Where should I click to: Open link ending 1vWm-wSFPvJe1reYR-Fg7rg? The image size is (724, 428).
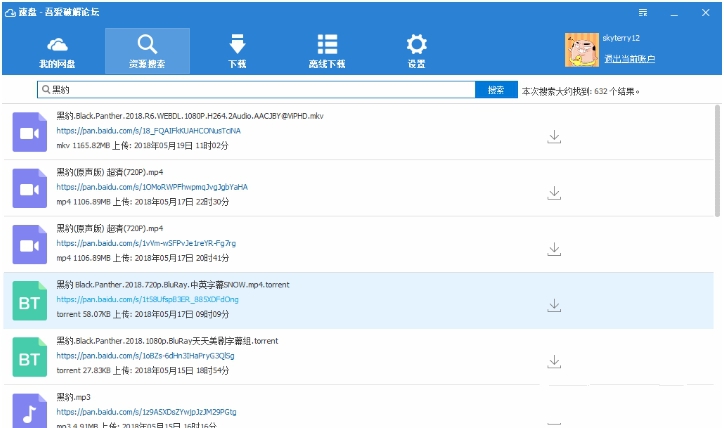click(146, 243)
